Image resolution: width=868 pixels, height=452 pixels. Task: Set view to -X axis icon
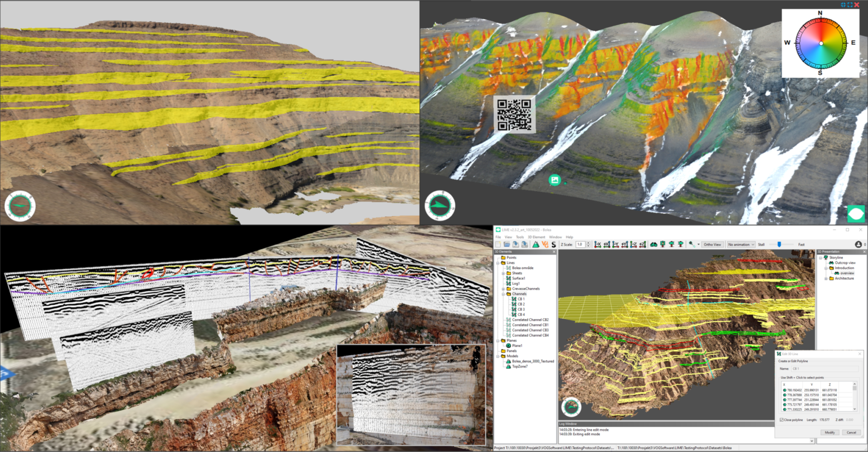pyautogui.click(x=598, y=245)
